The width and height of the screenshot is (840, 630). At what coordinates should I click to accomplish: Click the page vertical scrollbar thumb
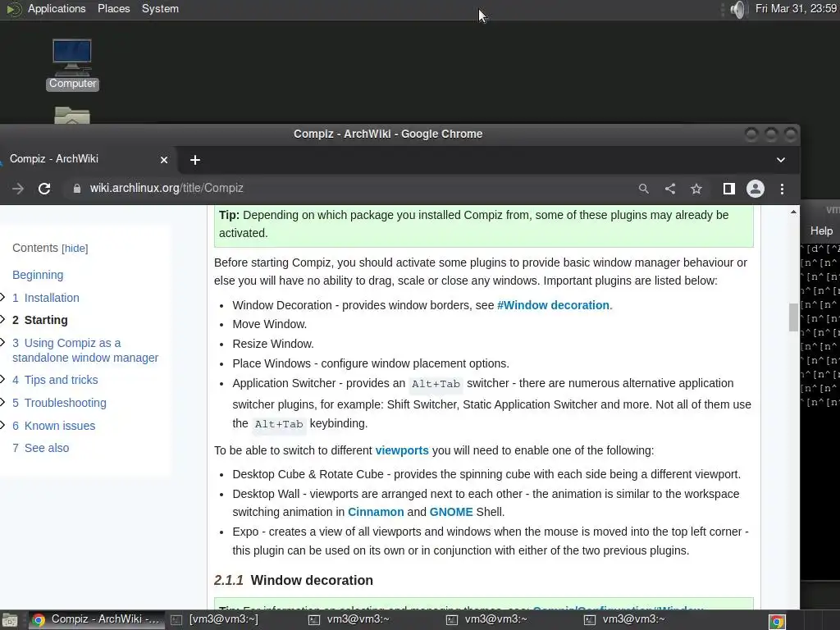click(x=793, y=317)
